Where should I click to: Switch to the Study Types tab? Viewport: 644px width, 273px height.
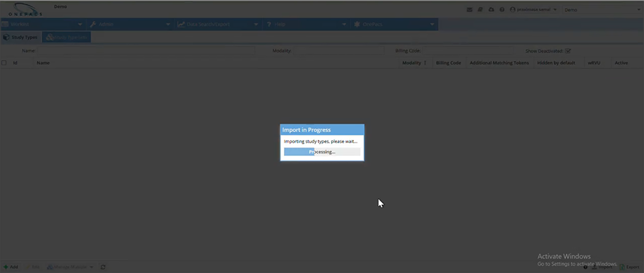(21, 37)
